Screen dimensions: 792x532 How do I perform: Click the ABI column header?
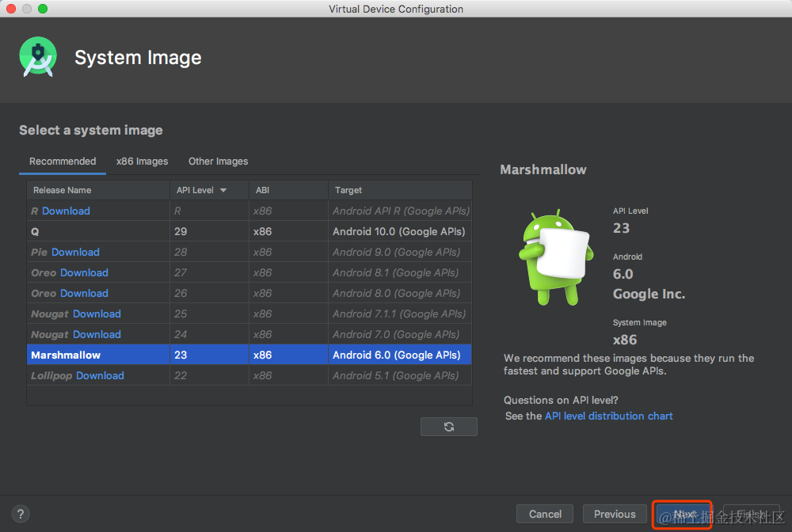pyautogui.click(x=288, y=190)
